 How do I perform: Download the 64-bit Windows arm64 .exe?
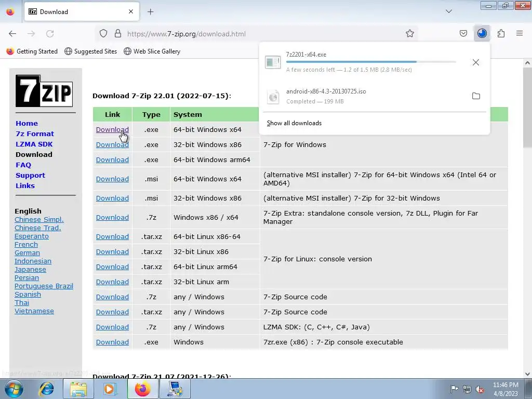tap(112, 160)
